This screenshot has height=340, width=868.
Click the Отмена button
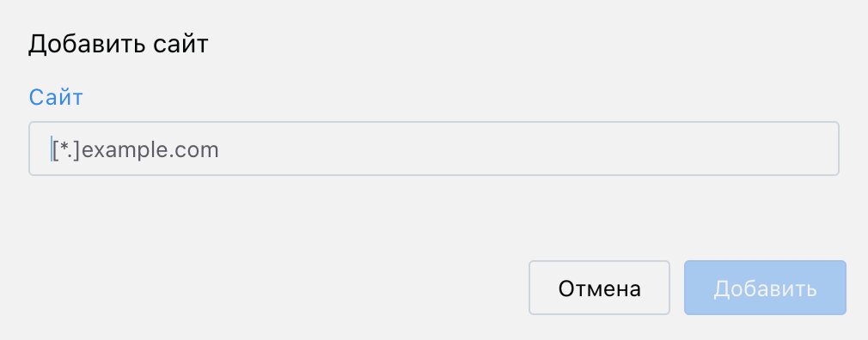pos(599,288)
